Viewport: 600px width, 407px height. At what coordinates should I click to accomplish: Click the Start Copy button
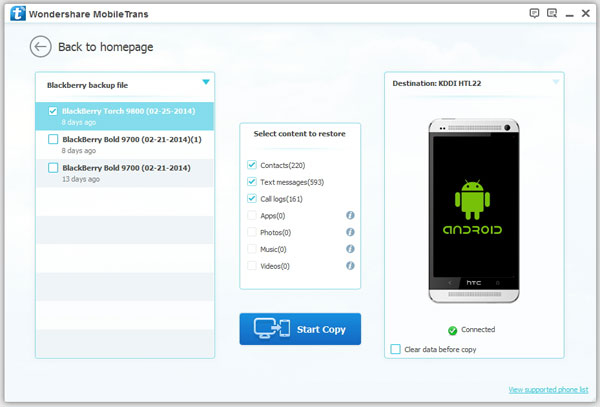(300, 329)
